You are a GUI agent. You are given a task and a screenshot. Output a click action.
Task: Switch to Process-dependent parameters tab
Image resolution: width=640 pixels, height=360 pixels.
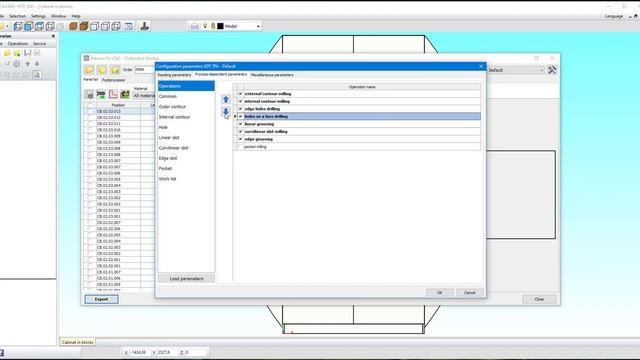(221, 75)
